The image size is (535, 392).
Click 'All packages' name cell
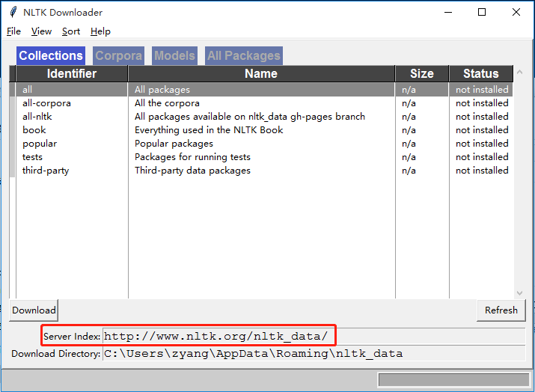click(162, 90)
